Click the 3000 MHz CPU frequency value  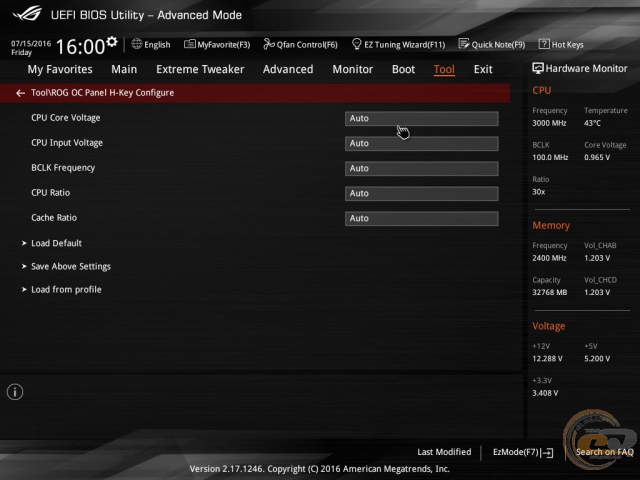(549, 123)
